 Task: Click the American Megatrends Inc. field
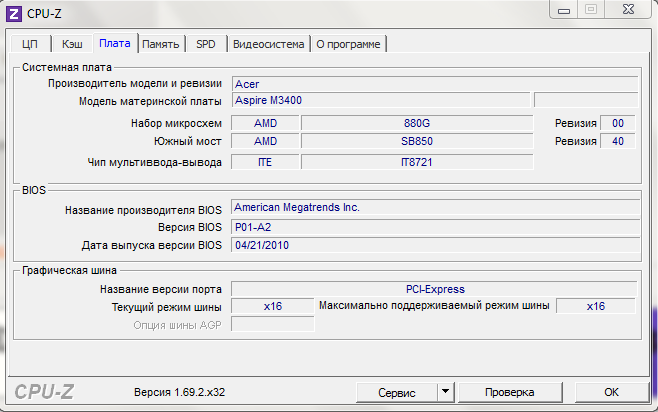click(435, 207)
